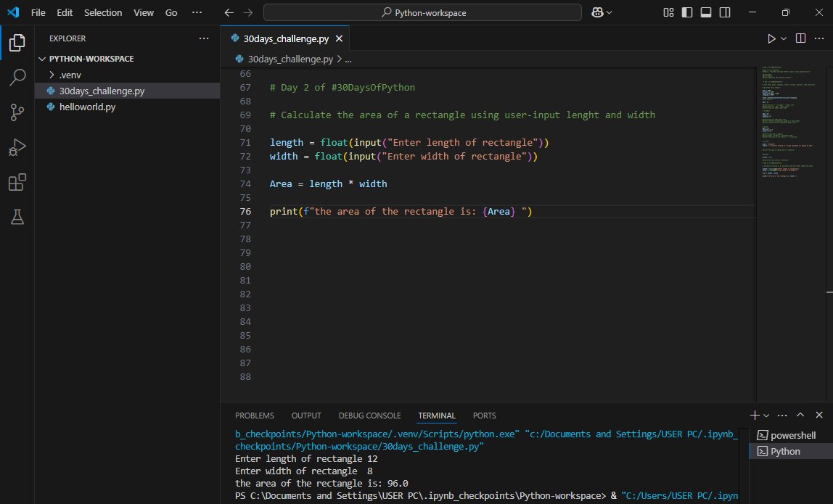Open the Explorer view in activity bar
This screenshot has height=504, width=833.
(x=17, y=43)
